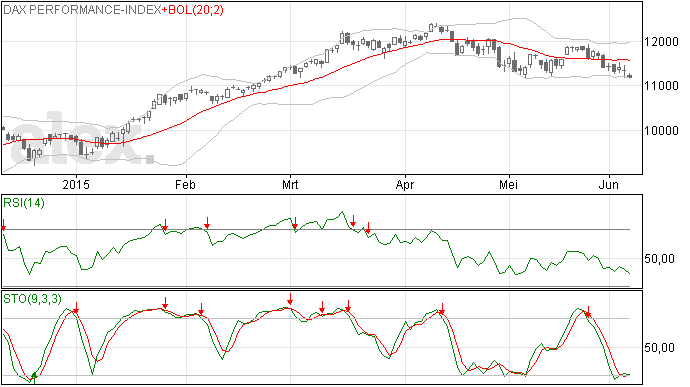690x387 pixels.
Task: Click the RSI(14) indicator label
Action: tap(24, 203)
